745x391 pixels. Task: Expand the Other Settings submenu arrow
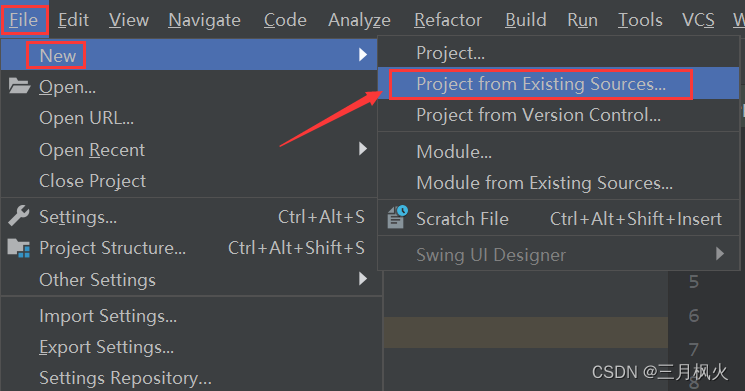coord(363,279)
